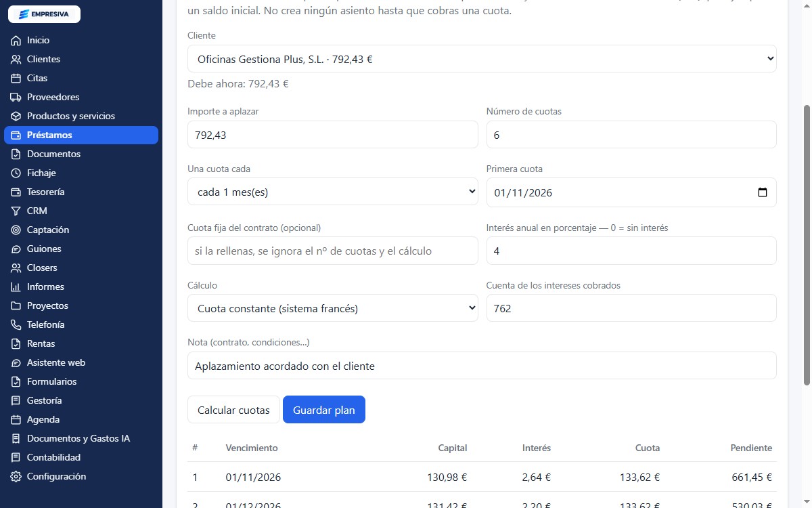Click the Proyectos folder icon

tap(16, 306)
